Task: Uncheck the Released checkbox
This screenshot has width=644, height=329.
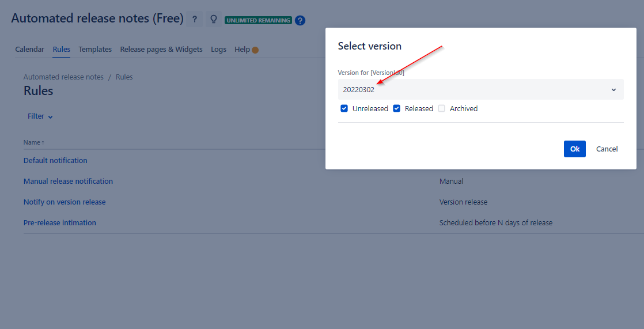Action: point(397,108)
